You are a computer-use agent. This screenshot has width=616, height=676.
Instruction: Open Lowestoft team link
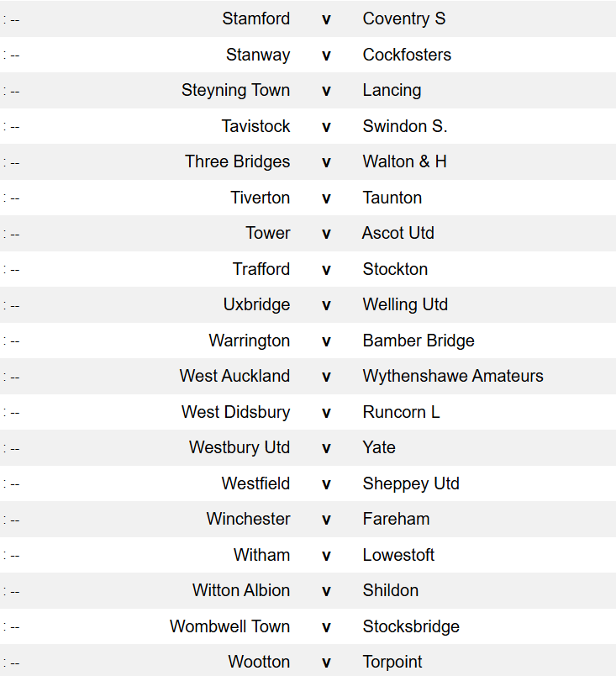point(398,555)
